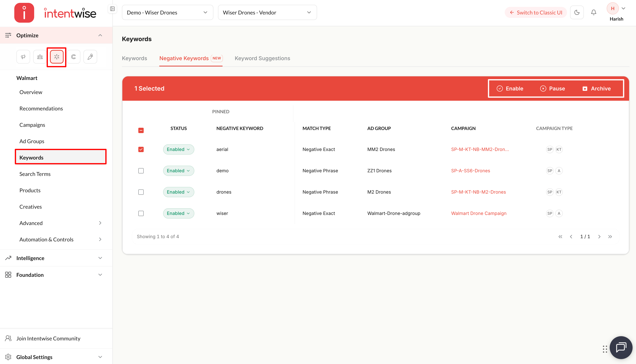Select the C-shaped channel icon
636x364 pixels.
coord(74,57)
